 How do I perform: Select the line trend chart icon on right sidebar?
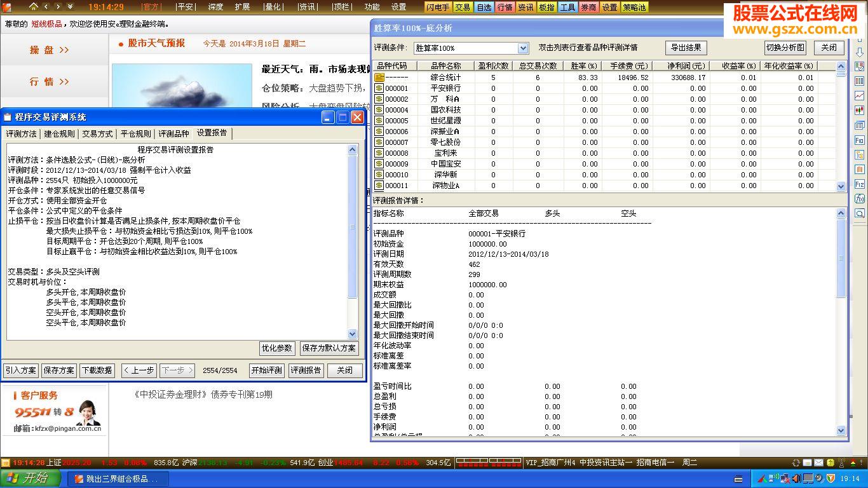tap(859, 96)
